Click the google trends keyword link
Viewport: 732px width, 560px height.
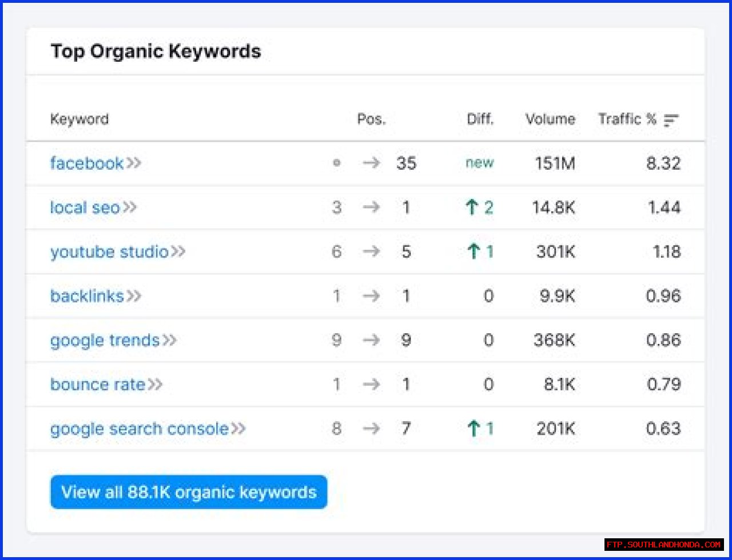coord(105,341)
